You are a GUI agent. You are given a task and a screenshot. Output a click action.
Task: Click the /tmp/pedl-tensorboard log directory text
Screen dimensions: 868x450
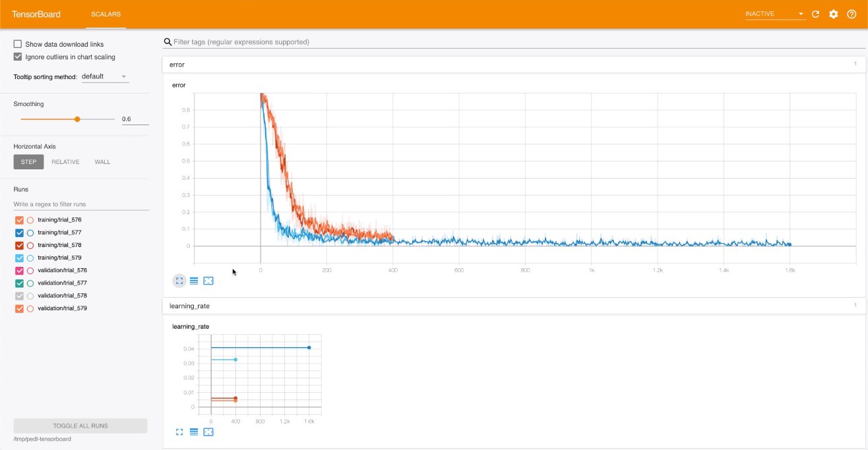point(42,439)
